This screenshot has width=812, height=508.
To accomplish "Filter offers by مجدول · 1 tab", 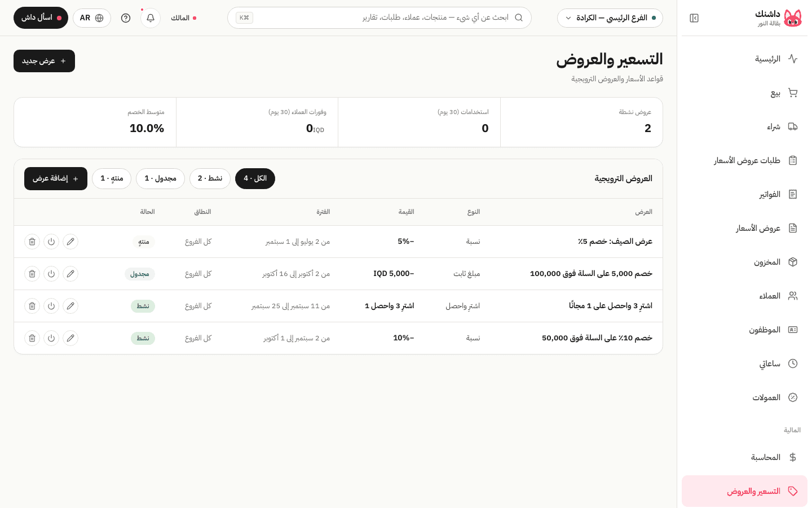I will tap(160, 178).
